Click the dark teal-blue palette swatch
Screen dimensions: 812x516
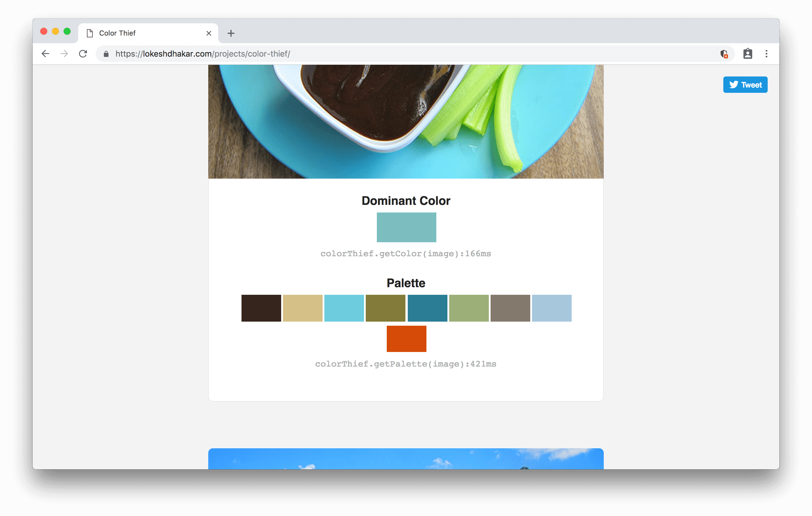click(427, 308)
